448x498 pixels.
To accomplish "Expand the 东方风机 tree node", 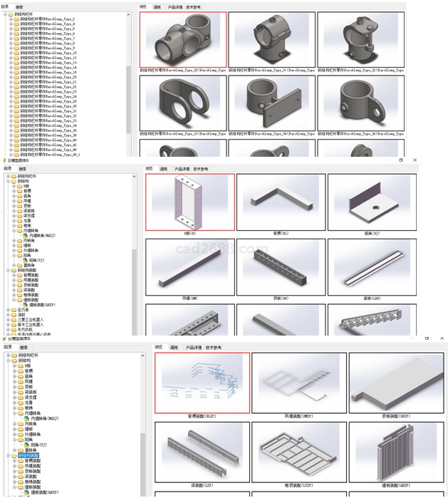I will click(x=8, y=330).
